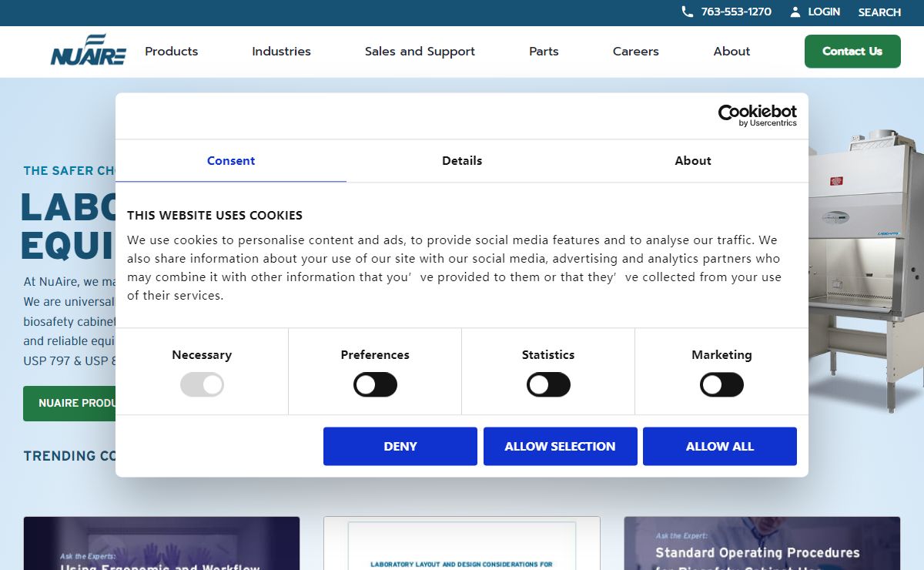Select the Consent tab
Screen dimensions: 924x570
231,160
